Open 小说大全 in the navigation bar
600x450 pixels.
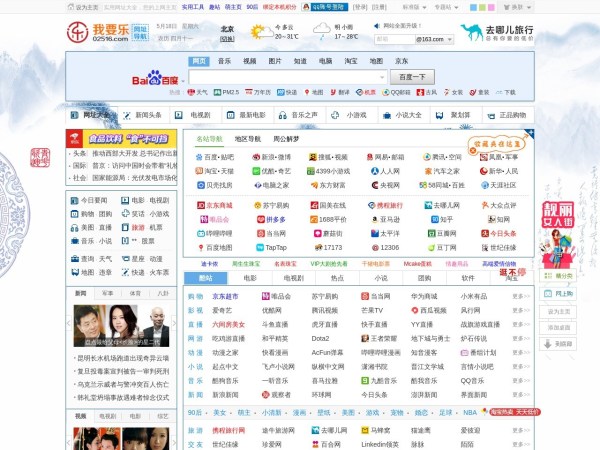(x=403, y=115)
